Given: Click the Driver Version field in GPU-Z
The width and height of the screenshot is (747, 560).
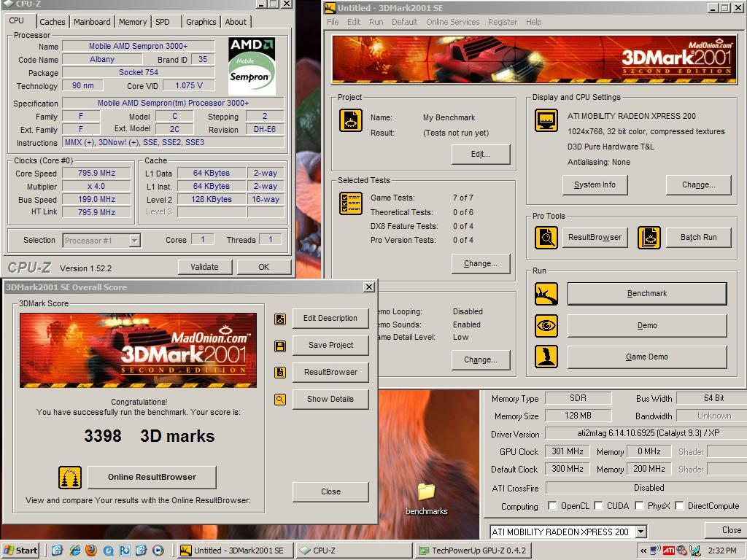Looking at the screenshot, I should click(x=645, y=433).
